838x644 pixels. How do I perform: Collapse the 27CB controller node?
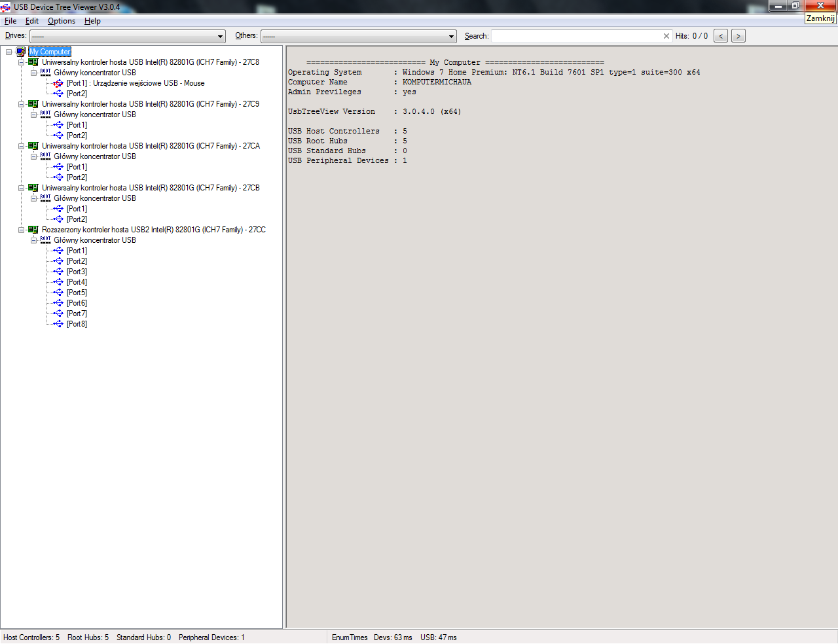coord(22,188)
